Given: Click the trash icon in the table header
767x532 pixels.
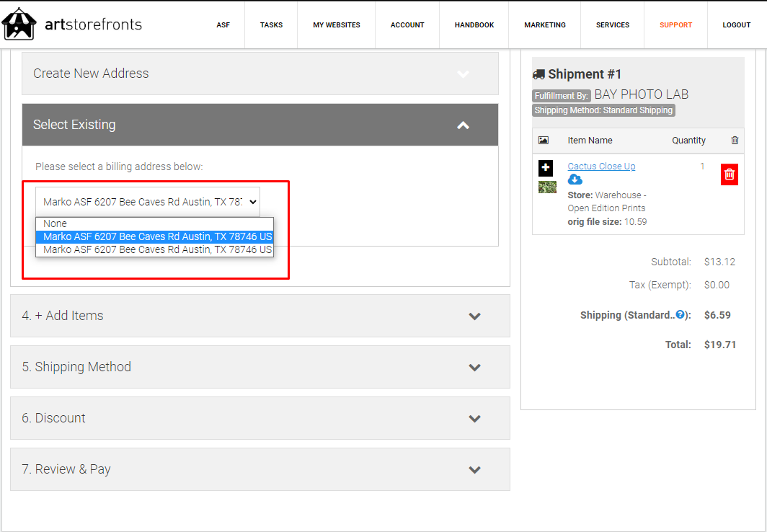Looking at the screenshot, I should [x=735, y=141].
